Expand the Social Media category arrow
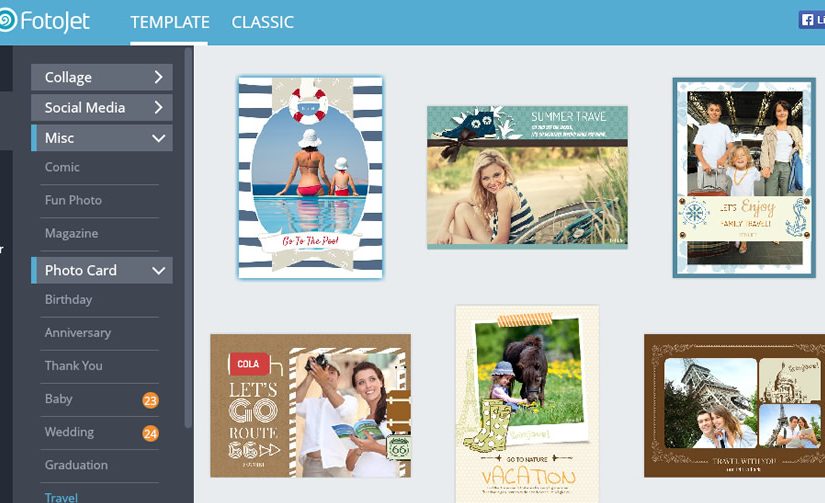The width and height of the screenshot is (825, 503). [158, 107]
